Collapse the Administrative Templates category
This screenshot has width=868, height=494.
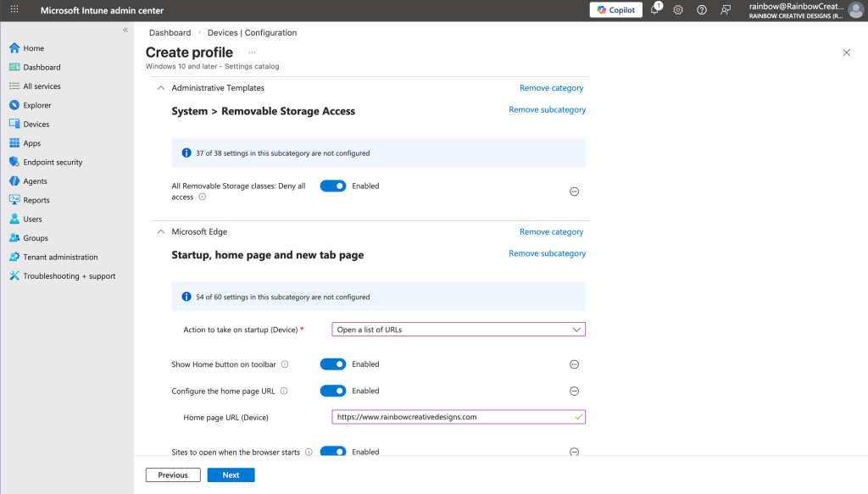tap(160, 88)
